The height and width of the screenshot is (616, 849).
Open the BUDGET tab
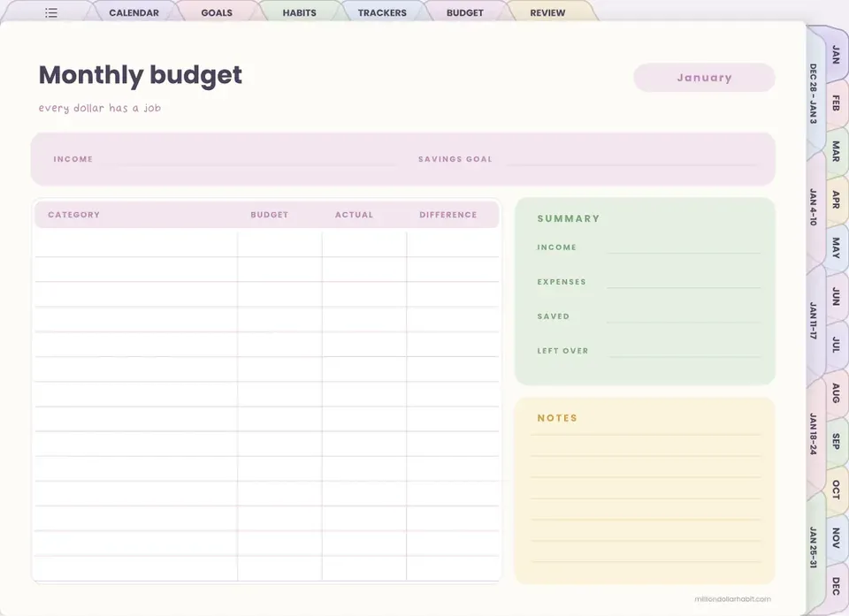click(x=464, y=12)
